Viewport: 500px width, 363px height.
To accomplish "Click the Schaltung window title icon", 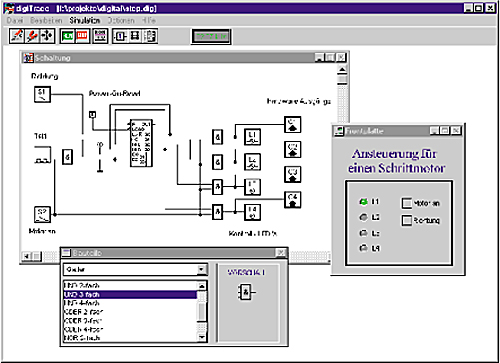I will point(28,58).
